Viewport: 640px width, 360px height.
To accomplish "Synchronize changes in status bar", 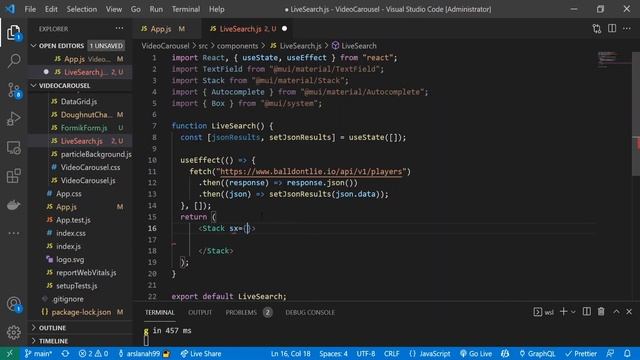I will tap(65, 353).
